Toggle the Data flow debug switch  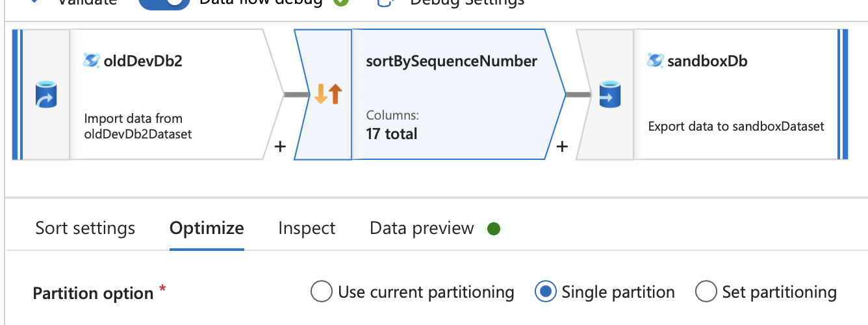point(164,3)
